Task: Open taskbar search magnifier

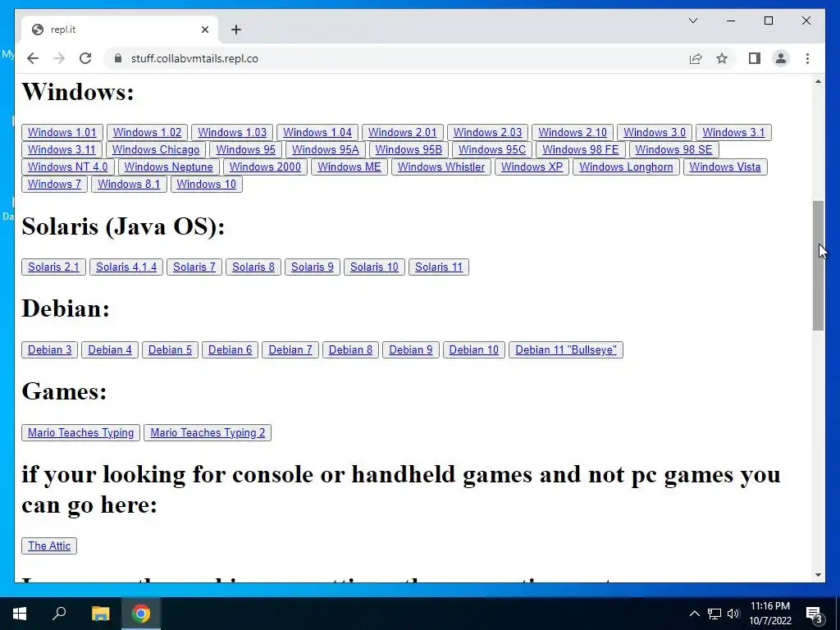Action: pos(59,614)
